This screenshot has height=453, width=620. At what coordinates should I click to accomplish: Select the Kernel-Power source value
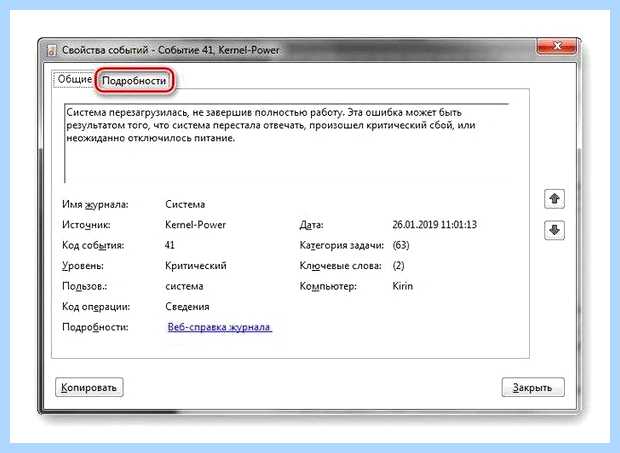(195, 225)
